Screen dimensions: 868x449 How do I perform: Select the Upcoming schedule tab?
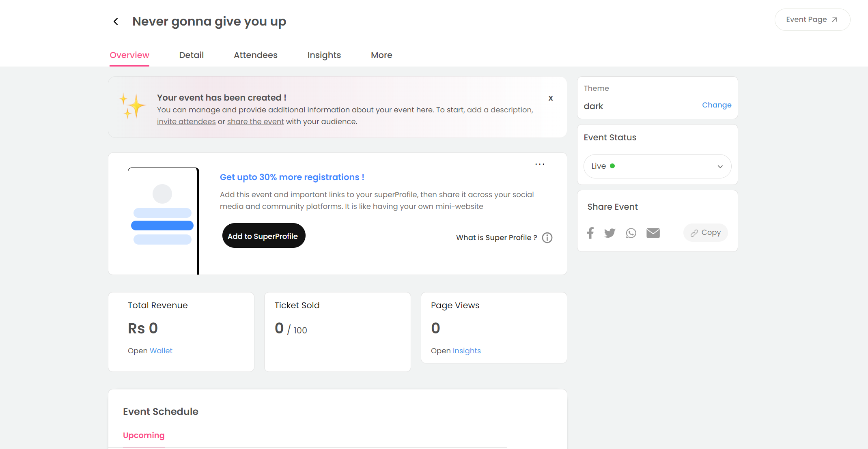coord(144,435)
